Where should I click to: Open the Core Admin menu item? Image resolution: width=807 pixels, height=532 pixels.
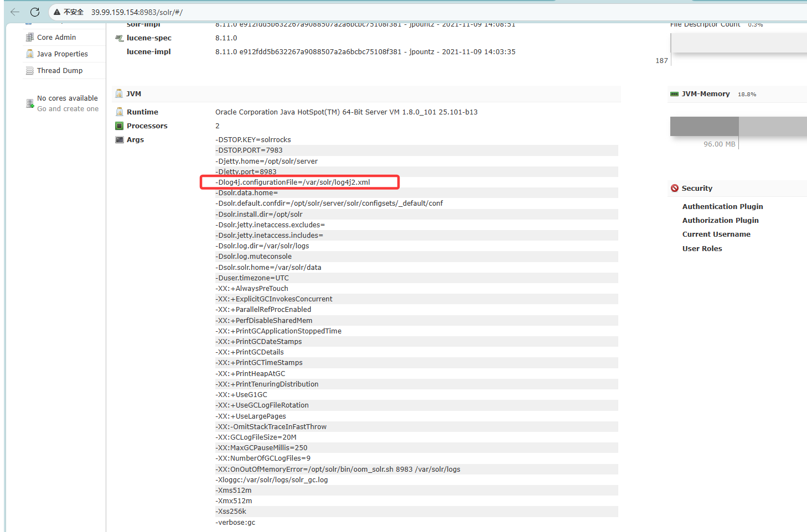click(56, 37)
